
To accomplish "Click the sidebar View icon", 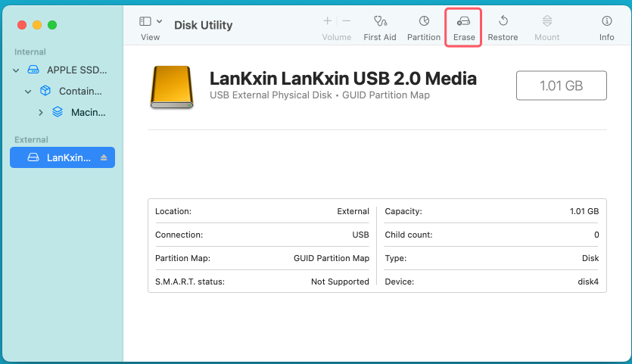I will (x=145, y=22).
